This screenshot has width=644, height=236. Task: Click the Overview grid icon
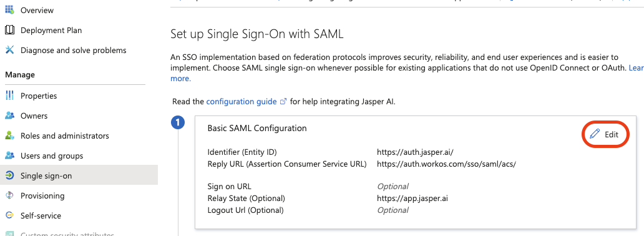(9, 9)
